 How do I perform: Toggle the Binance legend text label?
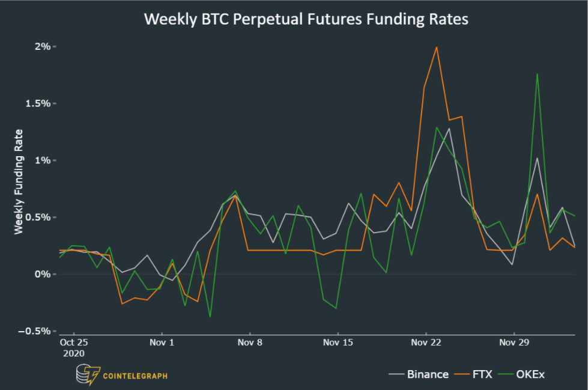pos(428,374)
